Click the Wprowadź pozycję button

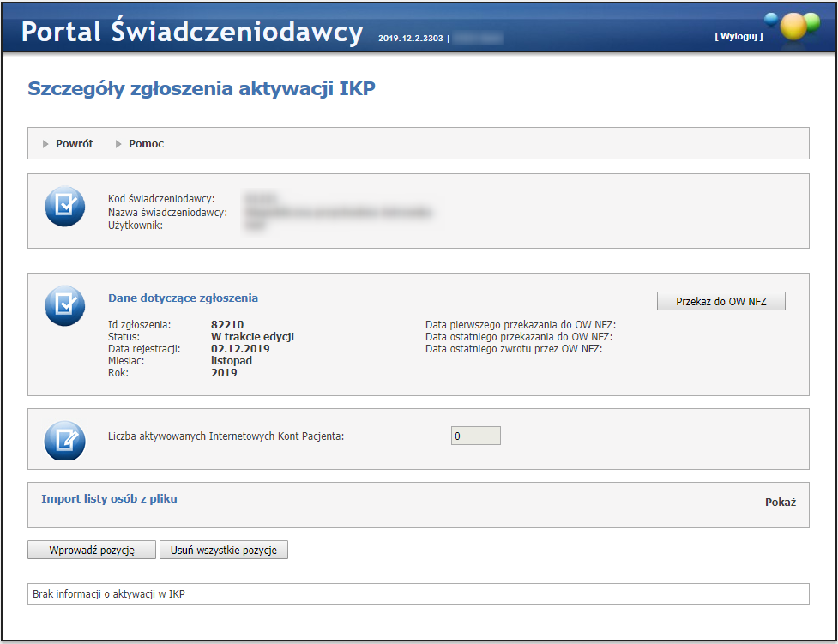click(x=92, y=550)
